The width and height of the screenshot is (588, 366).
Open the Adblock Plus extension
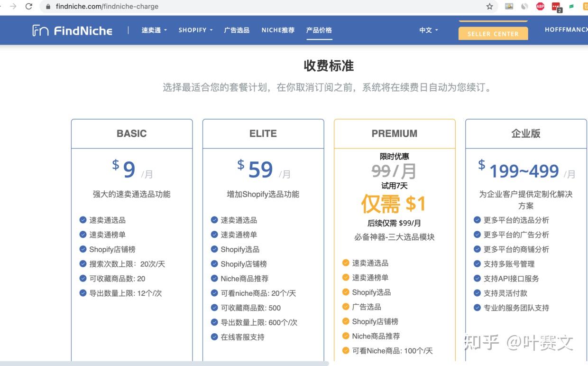point(539,7)
